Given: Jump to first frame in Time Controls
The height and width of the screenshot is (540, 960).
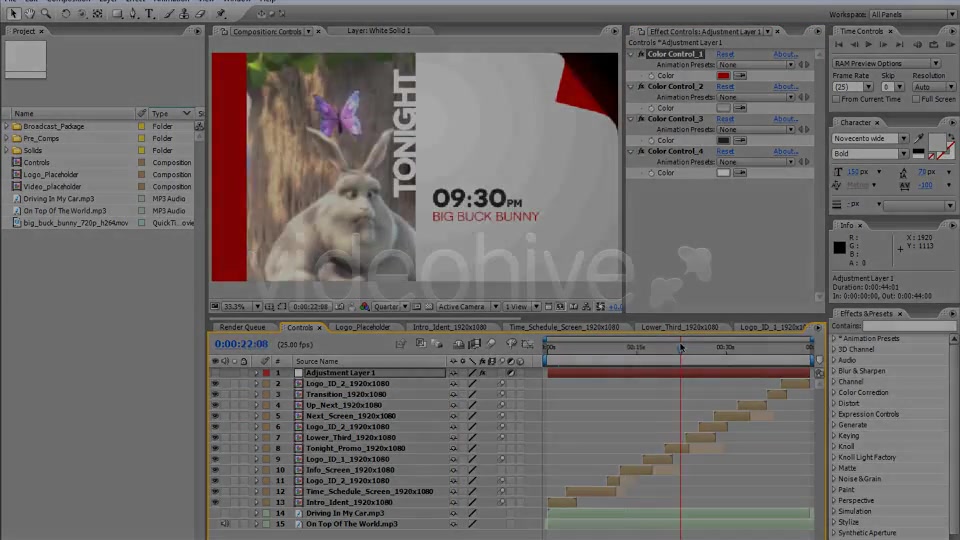Looking at the screenshot, I should pyautogui.click(x=839, y=45).
